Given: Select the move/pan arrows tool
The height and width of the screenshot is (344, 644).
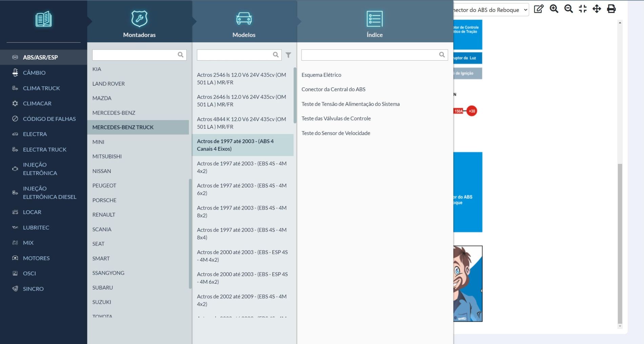Looking at the screenshot, I should (x=597, y=9).
